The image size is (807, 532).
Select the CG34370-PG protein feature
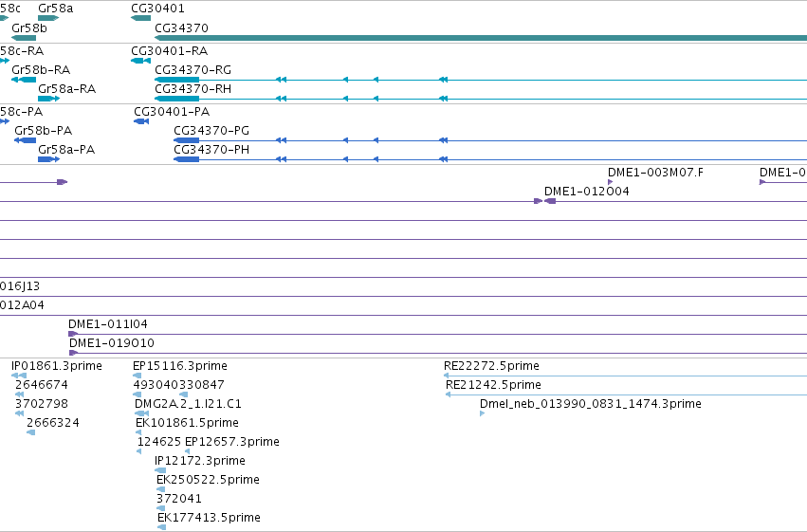pos(490,140)
